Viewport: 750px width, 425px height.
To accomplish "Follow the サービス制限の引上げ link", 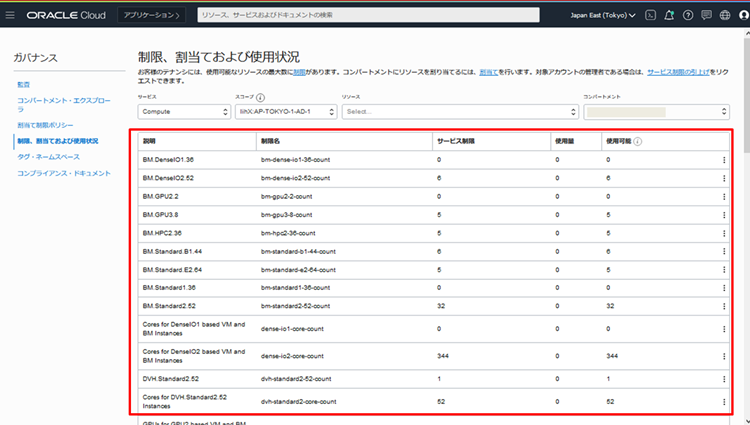I will coord(687,73).
